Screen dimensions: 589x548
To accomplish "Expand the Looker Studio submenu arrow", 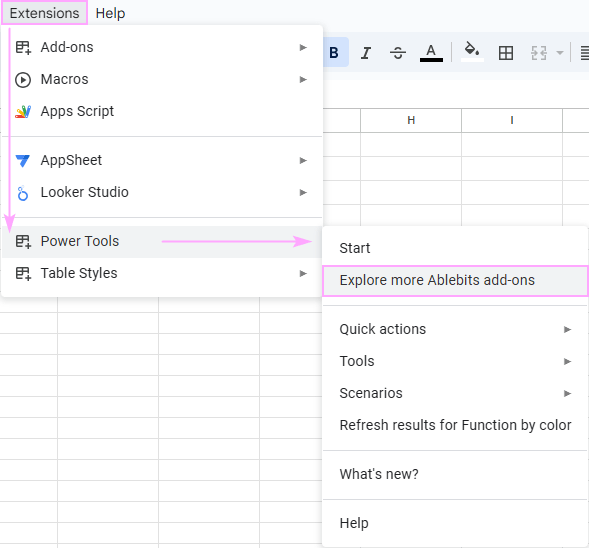I will pyautogui.click(x=303, y=193).
